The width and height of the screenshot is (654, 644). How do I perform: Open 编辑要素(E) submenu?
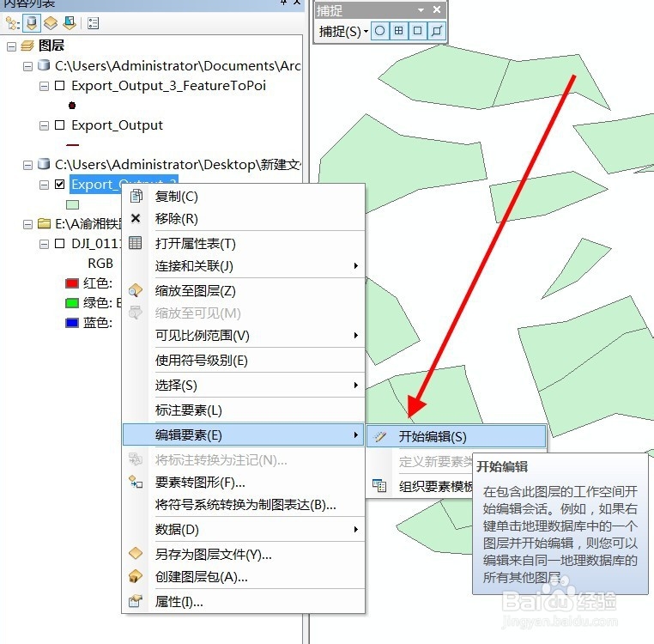[244, 434]
